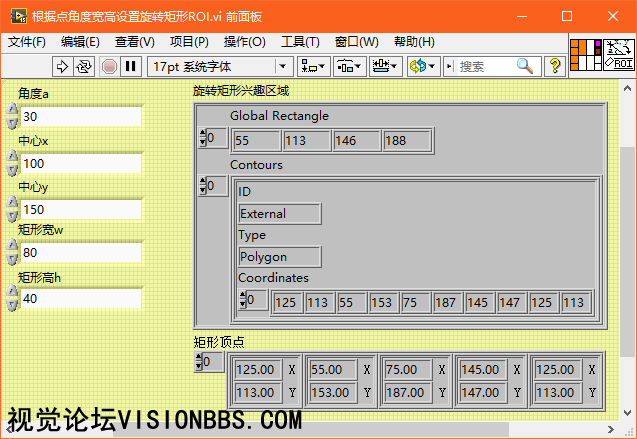637x439 pixels.
Task: Open the 文件(F) menu
Action: pos(27,42)
